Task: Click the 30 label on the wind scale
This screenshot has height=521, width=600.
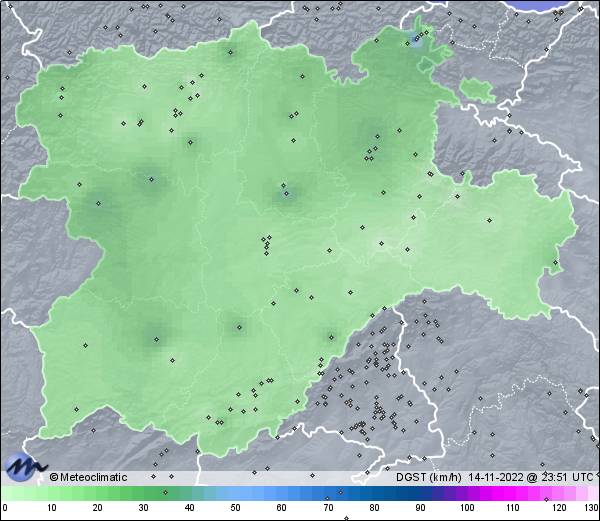Action: tap(143, 508)
